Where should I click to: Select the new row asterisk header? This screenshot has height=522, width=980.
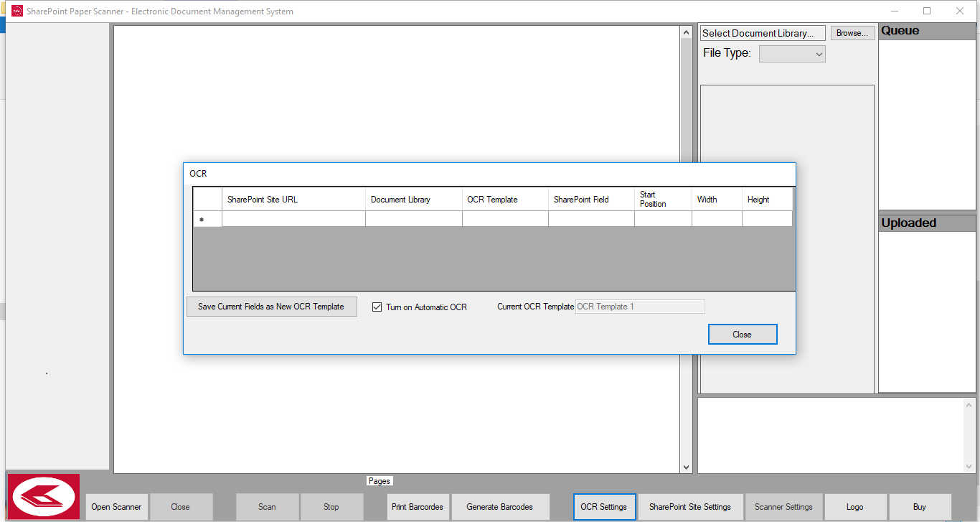(207, 219)
